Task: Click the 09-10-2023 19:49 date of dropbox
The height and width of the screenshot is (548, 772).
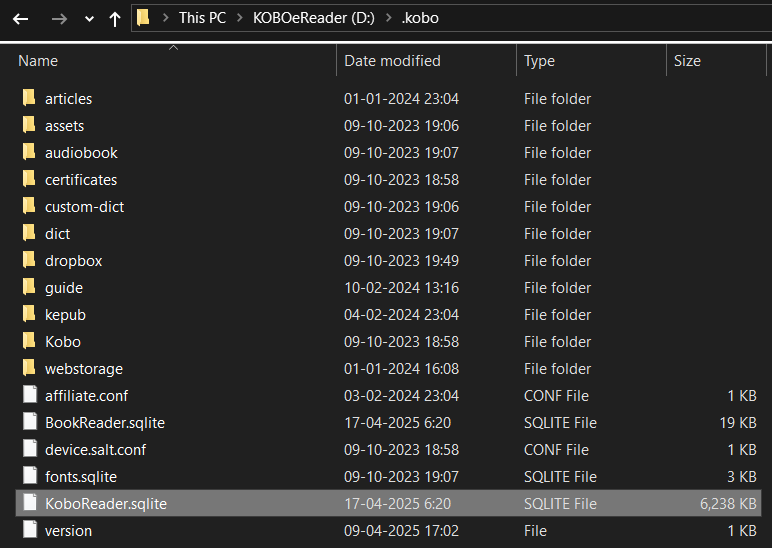Action: [x=401, y=260]
